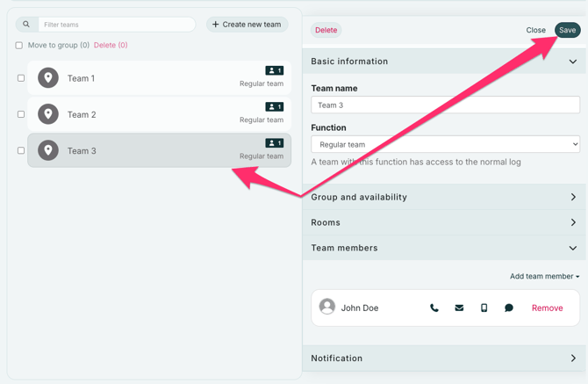Image resolution: width=588 pixels, height=384 pixels.
Task: Click the search magnifier icon in filter bar
Action: (x=26, y=25)
